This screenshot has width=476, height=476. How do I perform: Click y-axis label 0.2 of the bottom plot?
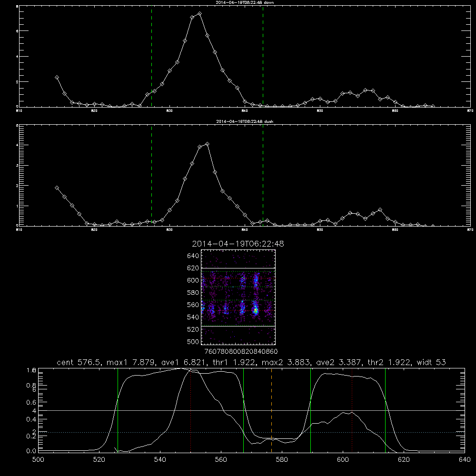pyautogui.click(x=31, y=436)
